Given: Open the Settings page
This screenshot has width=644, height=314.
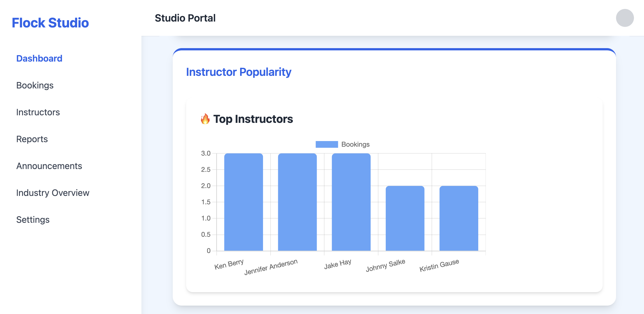Looking at the screenshot, I should 33,219.
